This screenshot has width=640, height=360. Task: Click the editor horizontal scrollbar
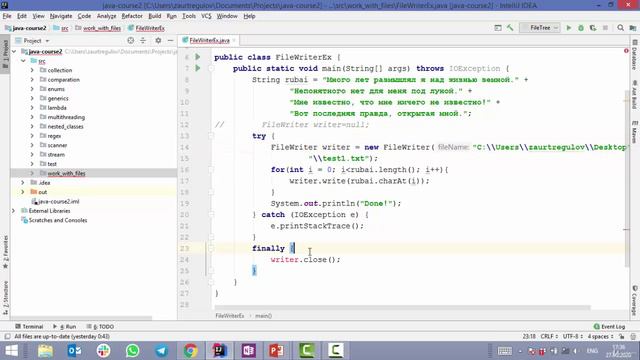click(x=402, y=307)
